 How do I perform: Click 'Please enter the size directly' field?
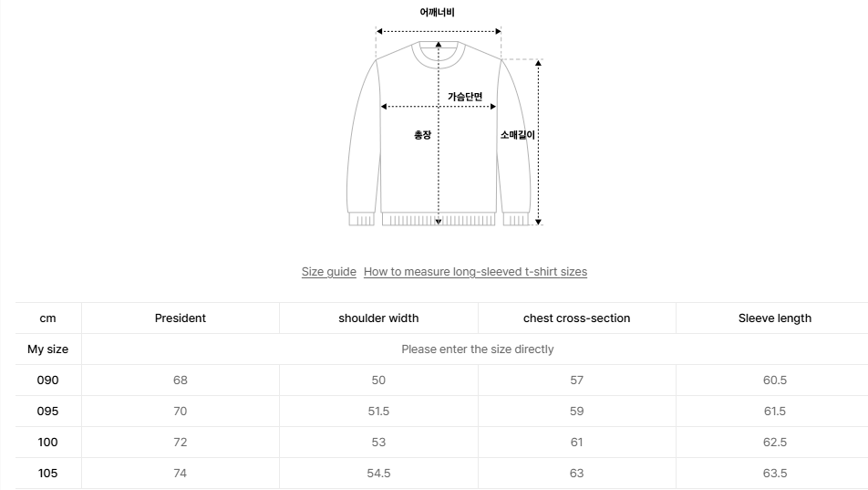(477, 349)
